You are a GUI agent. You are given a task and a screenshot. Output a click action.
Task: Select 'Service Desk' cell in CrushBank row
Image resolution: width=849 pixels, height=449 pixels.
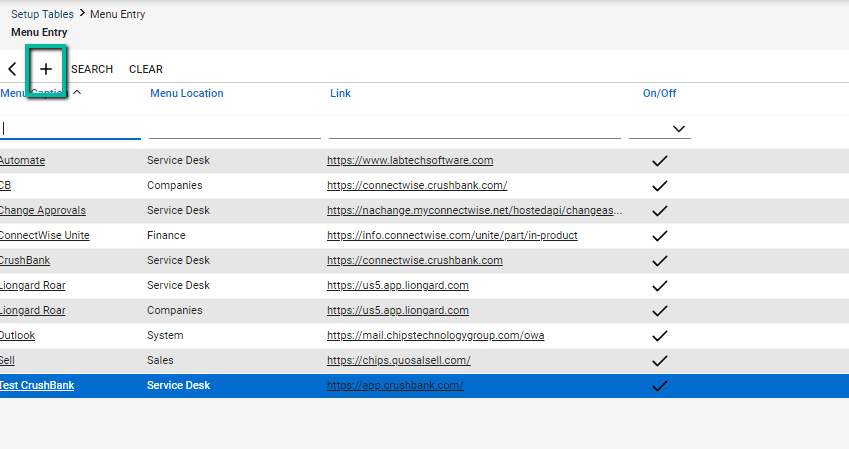178,260
